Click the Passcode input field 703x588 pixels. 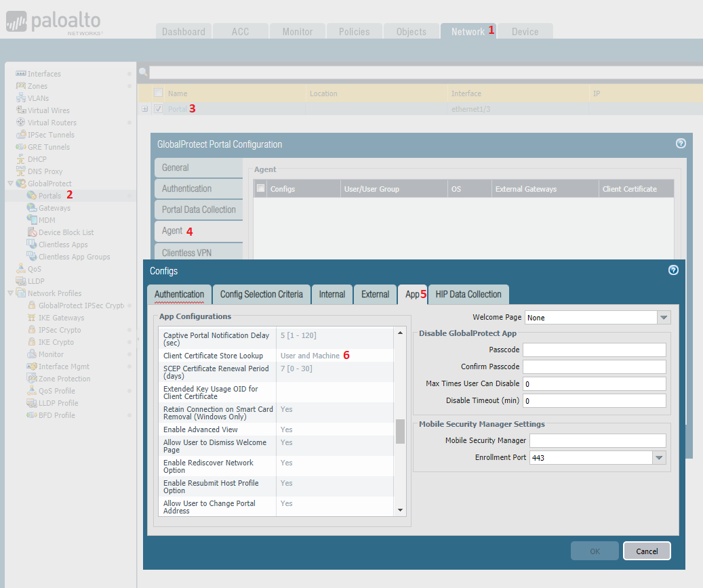594,350
